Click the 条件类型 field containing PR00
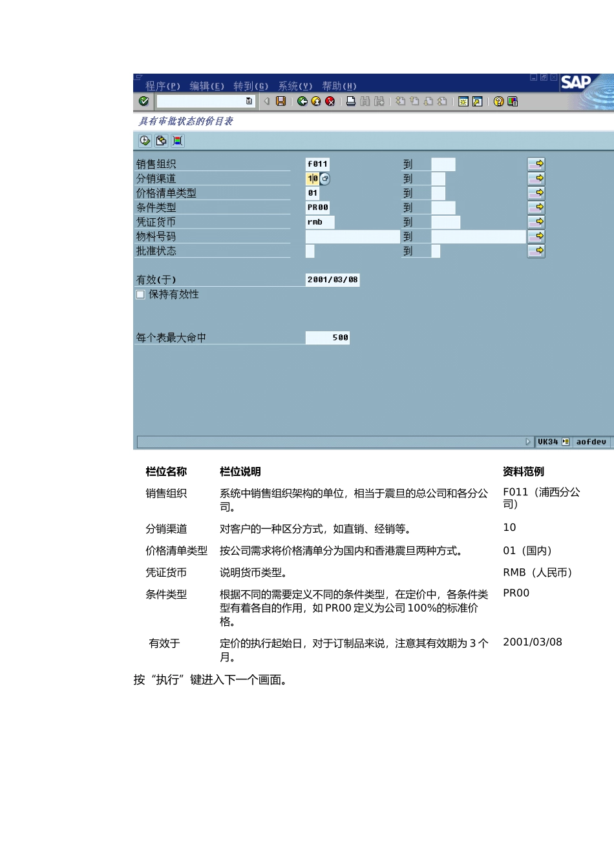 (x=317, y=207)
